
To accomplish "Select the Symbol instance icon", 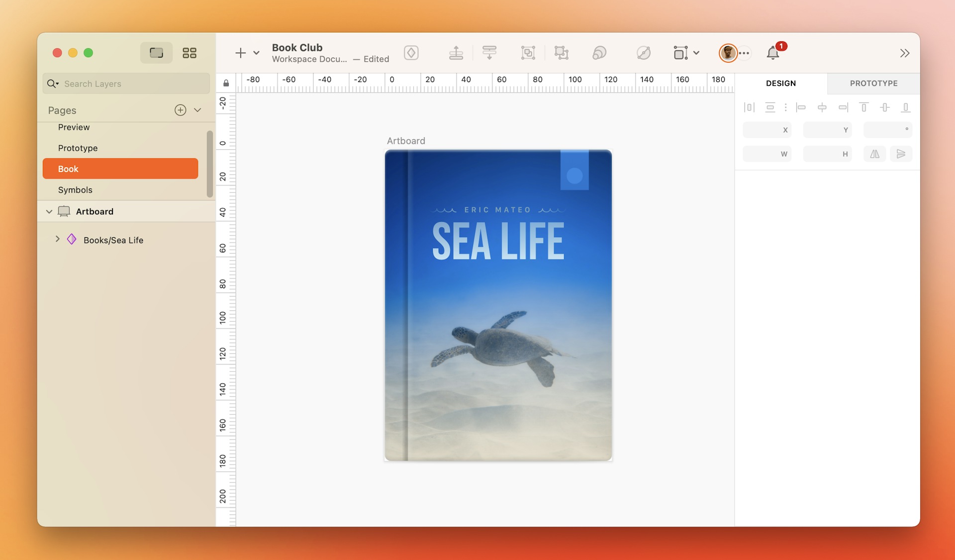I will 71,239.
